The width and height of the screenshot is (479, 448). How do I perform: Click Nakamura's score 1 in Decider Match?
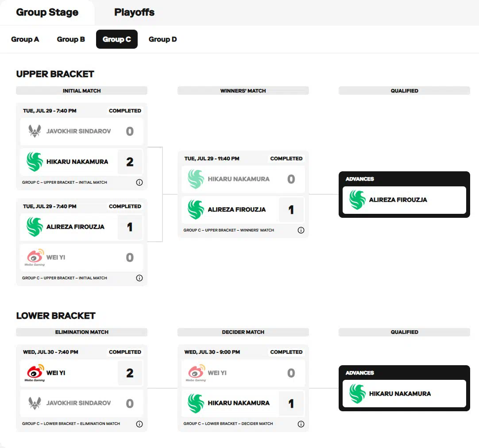(291, 403)
